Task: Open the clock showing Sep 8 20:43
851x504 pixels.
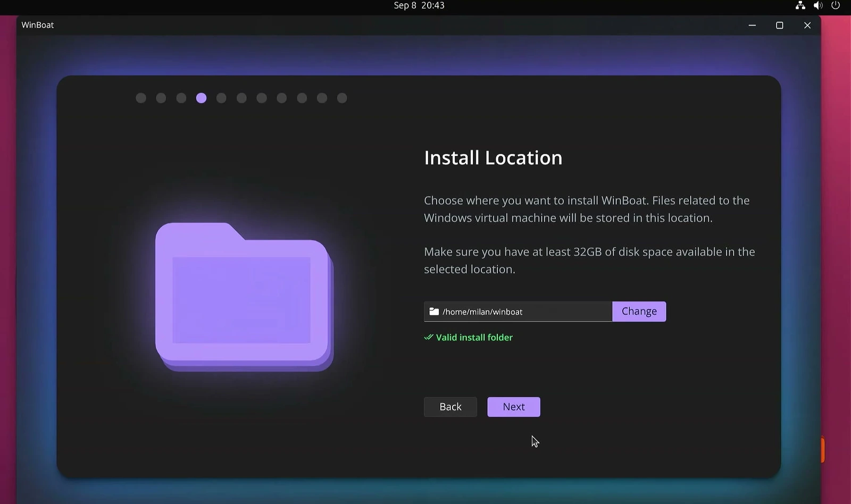Action: pos(419,5)
